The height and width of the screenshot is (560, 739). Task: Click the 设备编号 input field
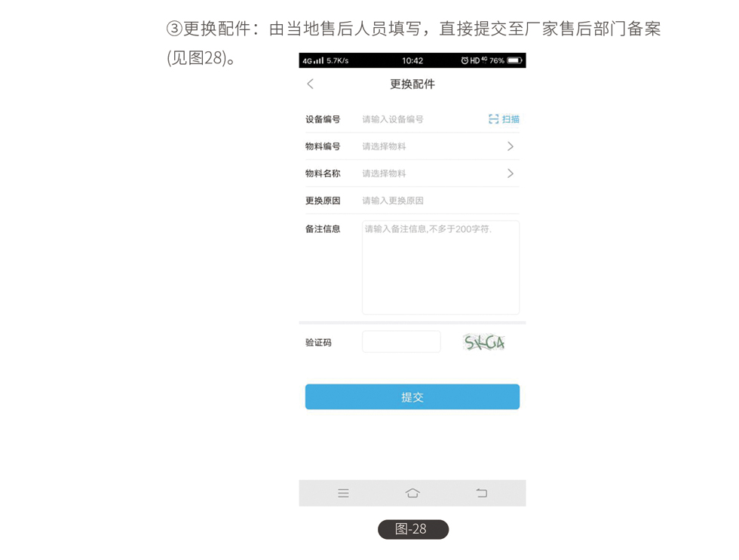(x=419, y=119)
